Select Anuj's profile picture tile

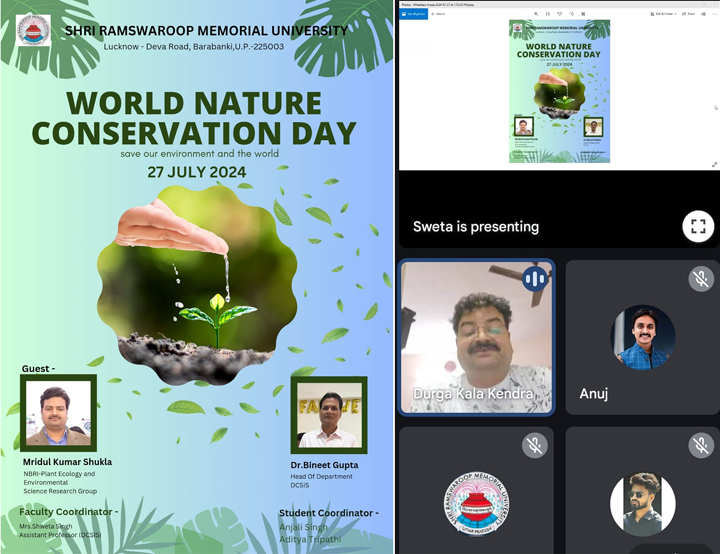642,337
